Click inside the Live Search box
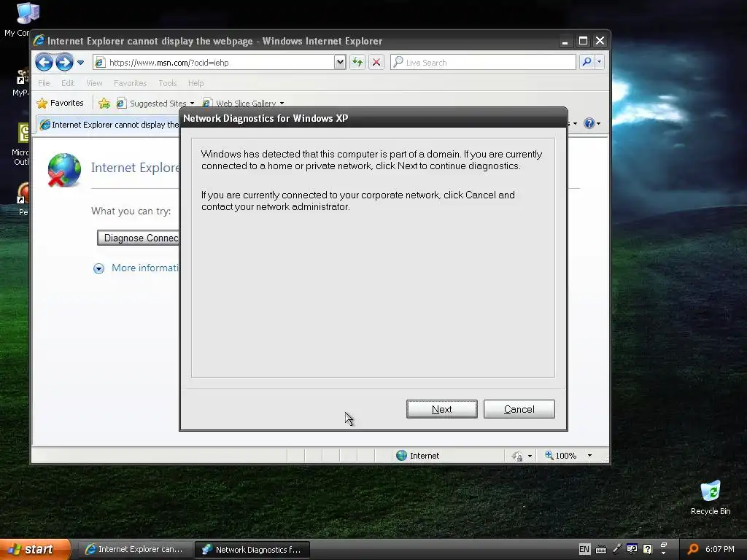The height and width of the screenshot is (560, 747). coord(483,63)
